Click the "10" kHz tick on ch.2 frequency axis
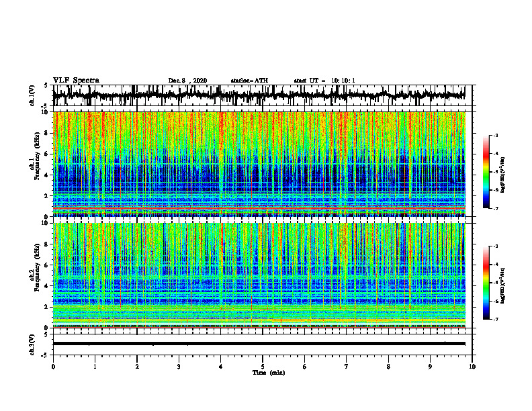Screen dimensions: 532x411 click(46, 223)
